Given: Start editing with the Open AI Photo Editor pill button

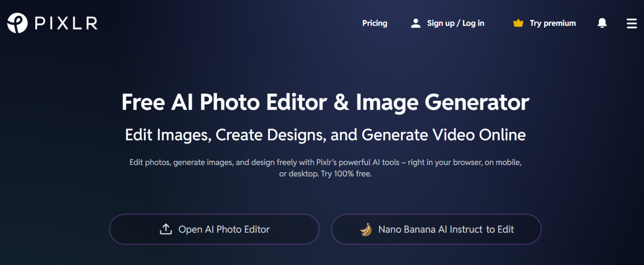Looking at the screenshot, I should (214, 229).
